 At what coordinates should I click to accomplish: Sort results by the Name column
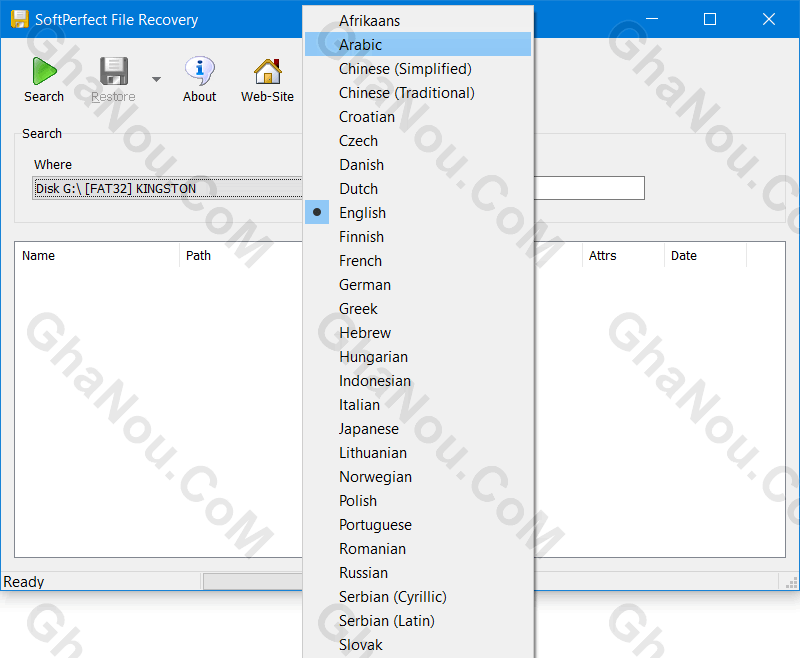(x=97, y=255)
